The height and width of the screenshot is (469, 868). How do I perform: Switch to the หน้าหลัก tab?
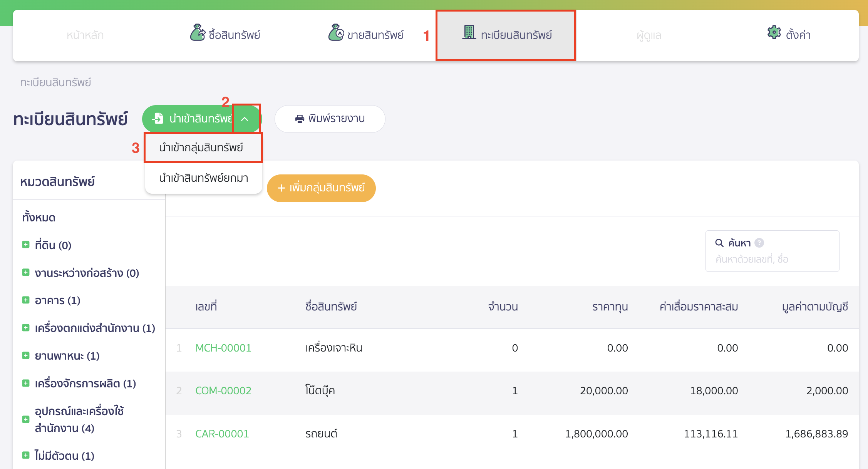click(x=85, y=35)
